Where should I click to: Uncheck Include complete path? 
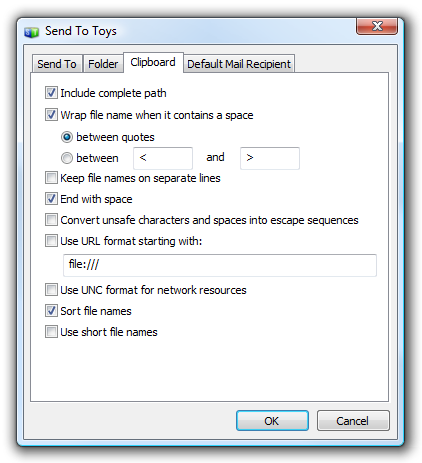click(51, 93)
